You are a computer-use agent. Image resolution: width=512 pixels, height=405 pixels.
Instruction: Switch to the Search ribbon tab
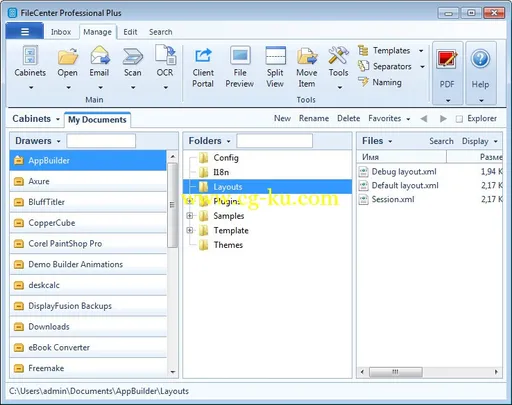click(161, 32)
